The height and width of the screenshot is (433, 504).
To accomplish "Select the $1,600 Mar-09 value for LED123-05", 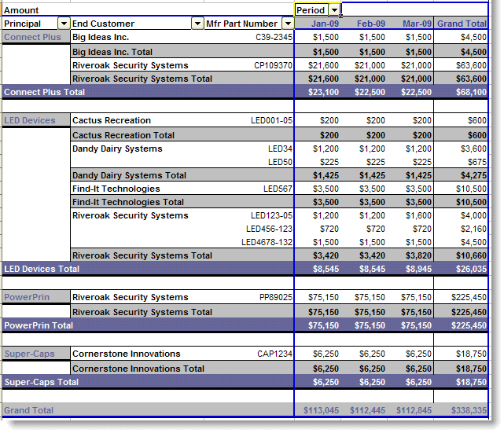I will [418, 215].
